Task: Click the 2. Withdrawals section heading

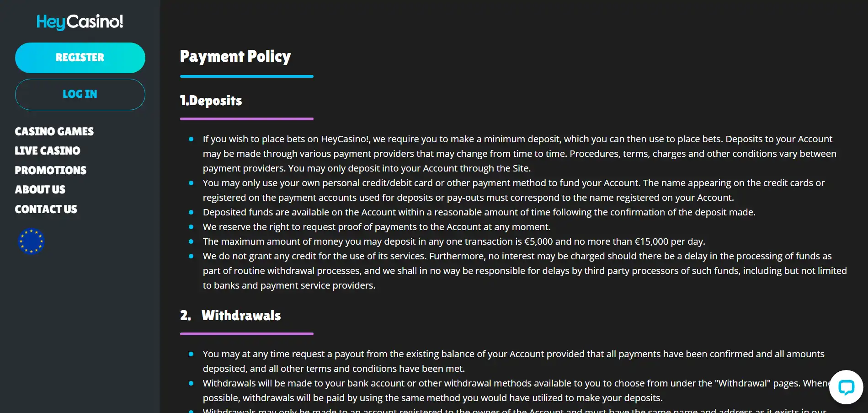Action: tap(231, 316)
